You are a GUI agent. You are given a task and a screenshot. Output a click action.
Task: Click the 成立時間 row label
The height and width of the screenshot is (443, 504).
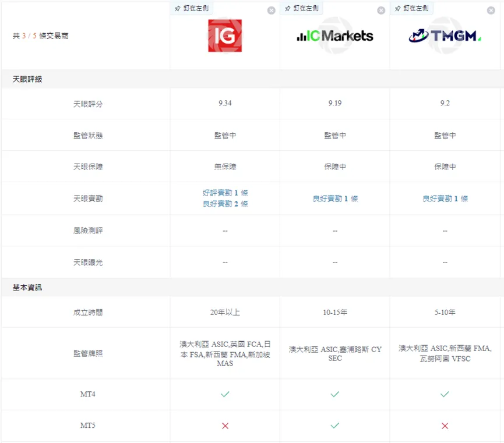(88, 312)
